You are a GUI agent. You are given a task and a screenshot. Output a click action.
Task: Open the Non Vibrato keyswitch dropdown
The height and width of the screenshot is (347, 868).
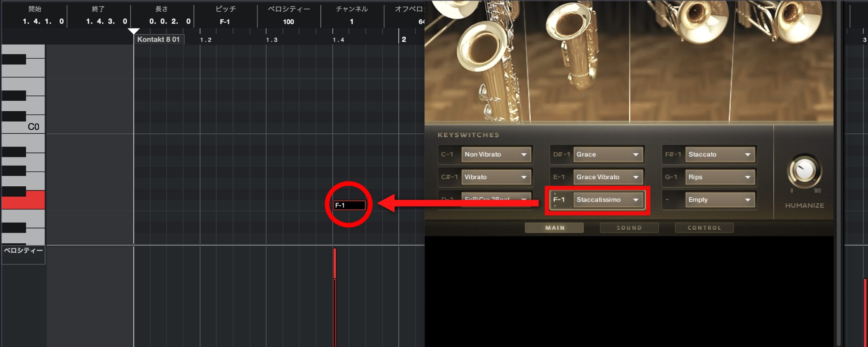pos(496,154)
